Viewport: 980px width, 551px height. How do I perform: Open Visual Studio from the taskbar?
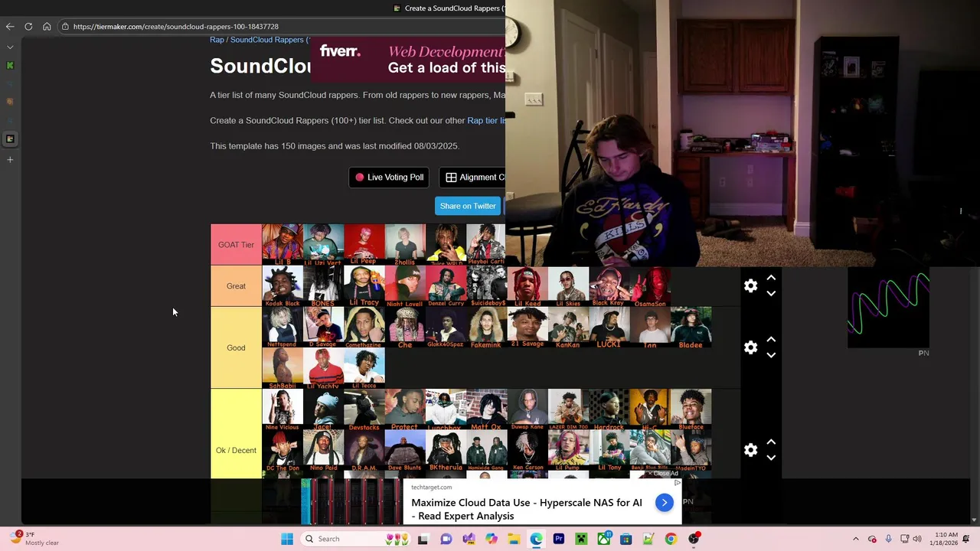[x=469, y=539]
